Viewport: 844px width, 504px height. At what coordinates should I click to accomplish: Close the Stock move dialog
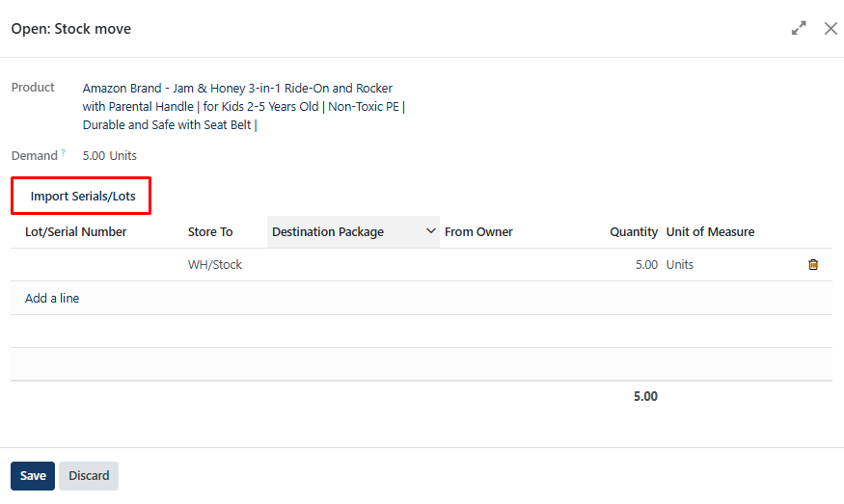[830, 29]
